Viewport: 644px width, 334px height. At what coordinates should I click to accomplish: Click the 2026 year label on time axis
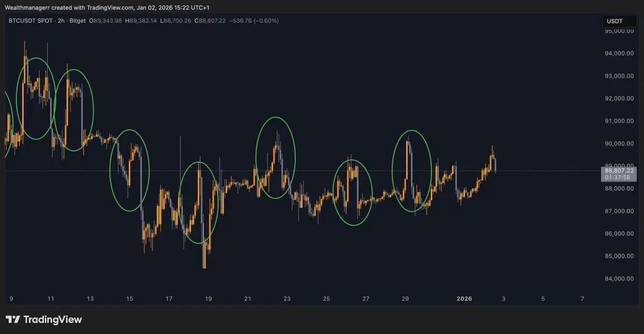pos(464,299)
